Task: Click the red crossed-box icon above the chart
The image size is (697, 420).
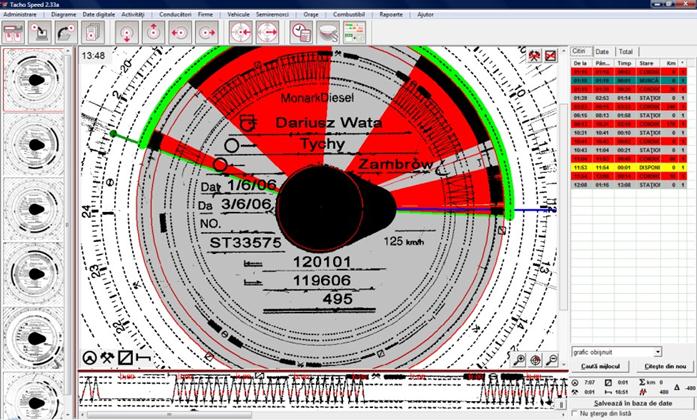Action: click(551, 56)
